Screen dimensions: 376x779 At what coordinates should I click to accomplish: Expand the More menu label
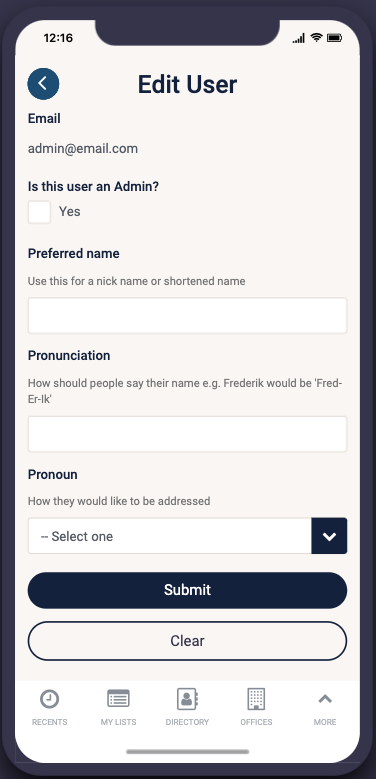click(x=325, y=722)
